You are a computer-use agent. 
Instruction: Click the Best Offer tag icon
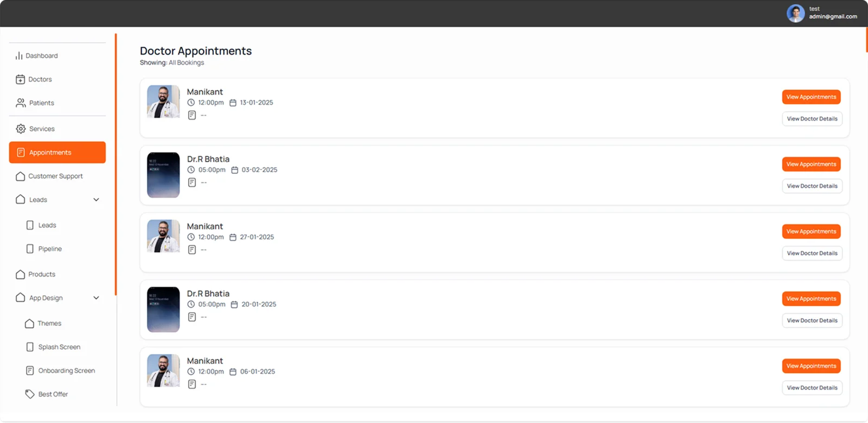coord(30,394)
